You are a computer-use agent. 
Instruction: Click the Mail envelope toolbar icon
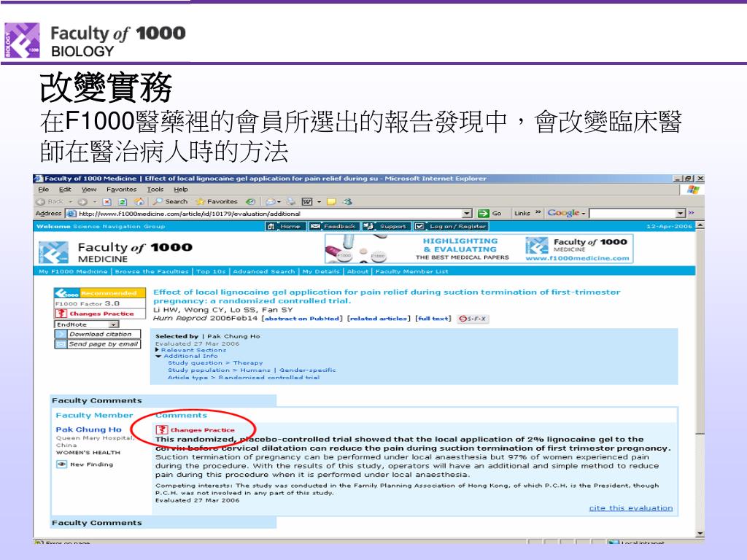pos(270,202)
